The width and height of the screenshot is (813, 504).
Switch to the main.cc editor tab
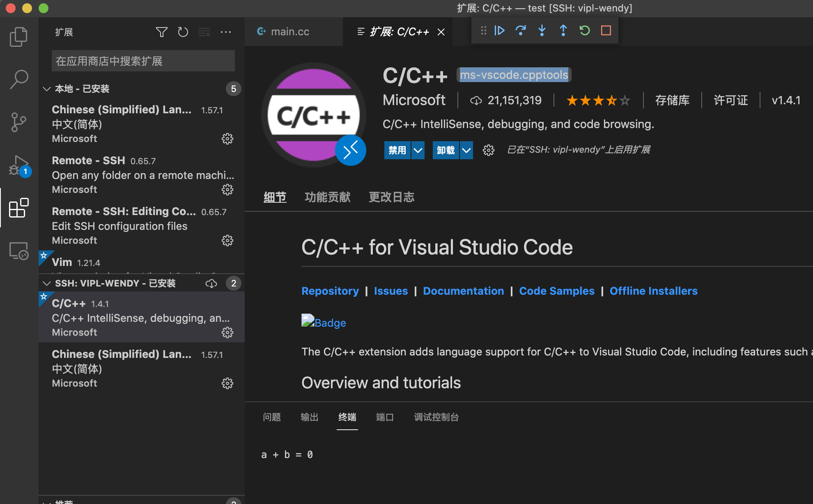pos(294,32)
